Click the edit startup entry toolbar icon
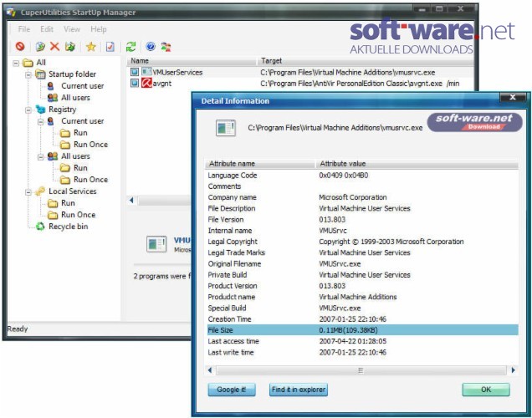The width and height of the screenshot is (532, 418). pos(40,46)
